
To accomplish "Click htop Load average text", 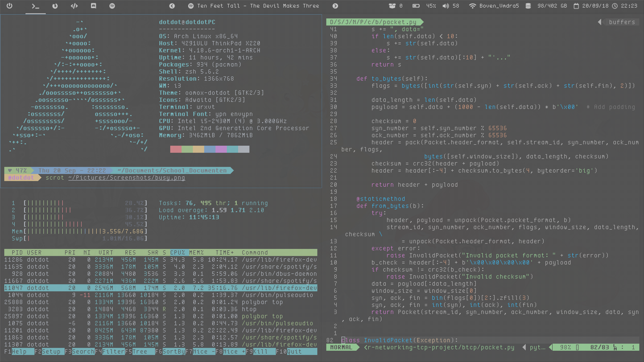I will (x=211, y=210).
